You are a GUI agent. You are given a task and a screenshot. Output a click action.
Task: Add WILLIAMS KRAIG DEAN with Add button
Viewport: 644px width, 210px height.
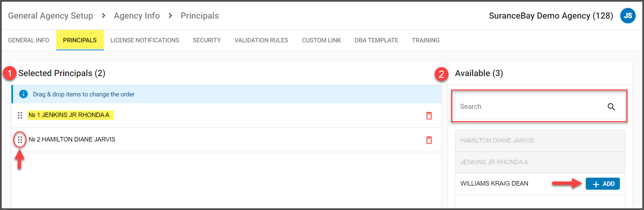click(x=602, y=184)
